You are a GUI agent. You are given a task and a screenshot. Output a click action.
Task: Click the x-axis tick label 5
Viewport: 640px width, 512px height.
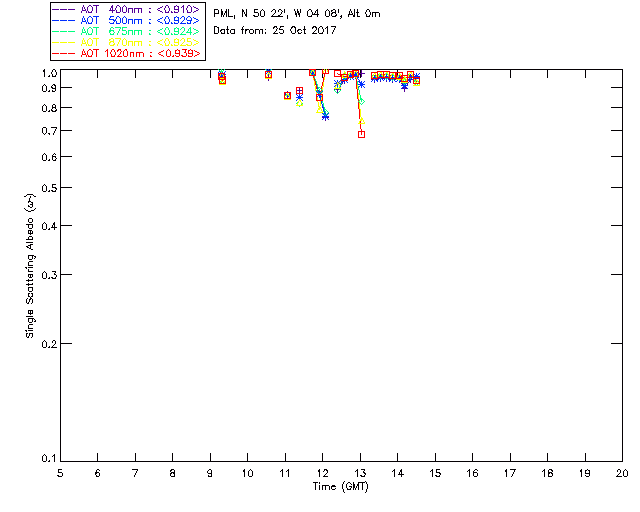tap(60, 473)
